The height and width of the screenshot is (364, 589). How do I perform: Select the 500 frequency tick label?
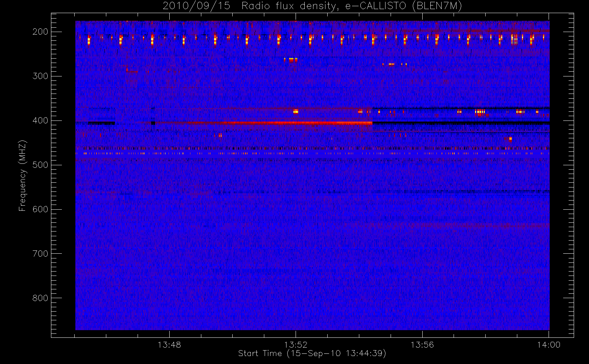[40, 165]
